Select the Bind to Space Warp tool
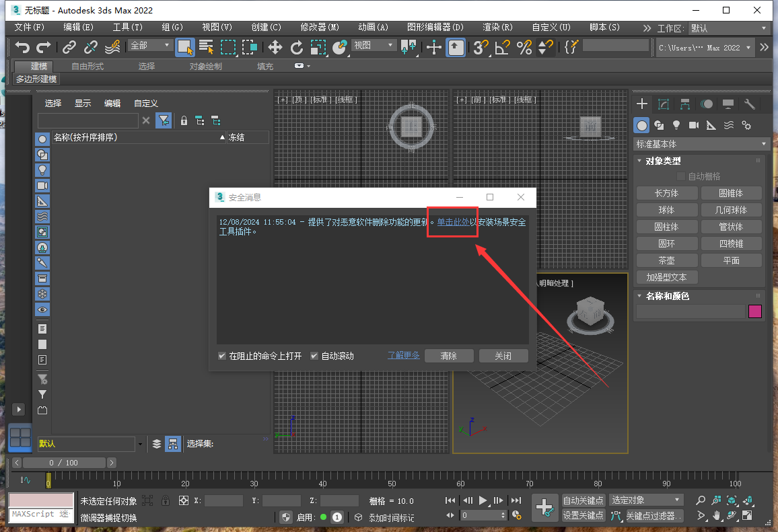The width and height of the screenshot is (778, 532). click(112, 48)
